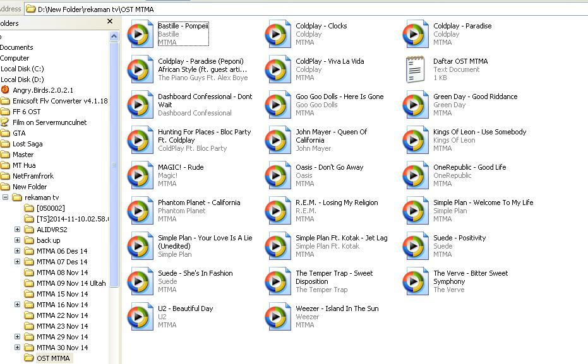Viewport: 588px width, 364px height.
Task: Expand the MTMA 16 Nov 14 folder node
Action: click(x=17, y=305)
